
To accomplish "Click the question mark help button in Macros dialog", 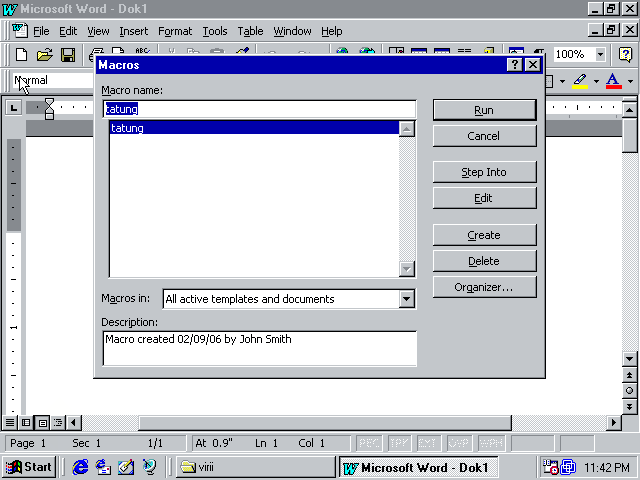I will (x=514, y=64).
